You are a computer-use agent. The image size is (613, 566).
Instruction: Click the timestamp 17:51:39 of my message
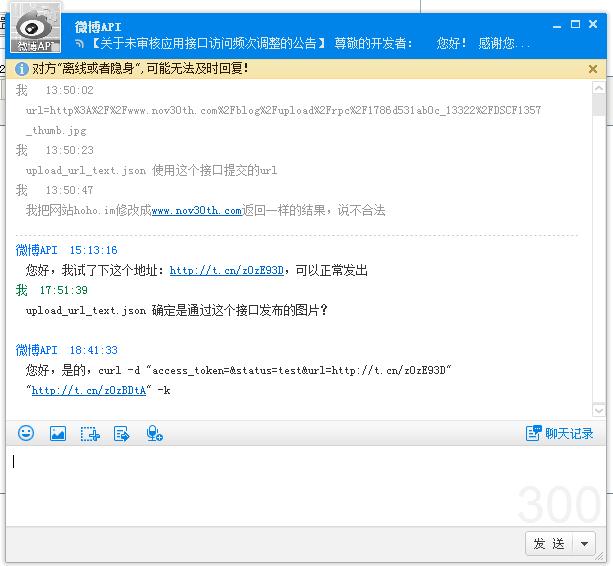(63, 290)
